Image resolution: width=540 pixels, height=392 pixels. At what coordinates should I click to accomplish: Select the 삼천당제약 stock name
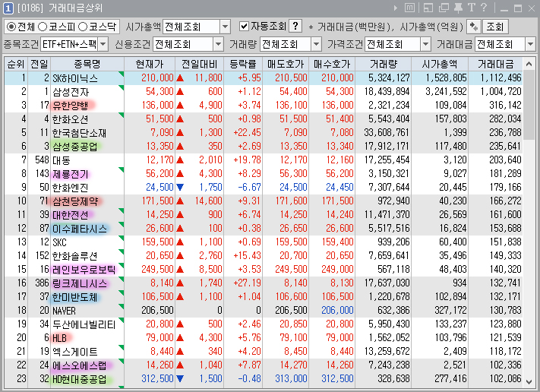[x=75, y=201]
